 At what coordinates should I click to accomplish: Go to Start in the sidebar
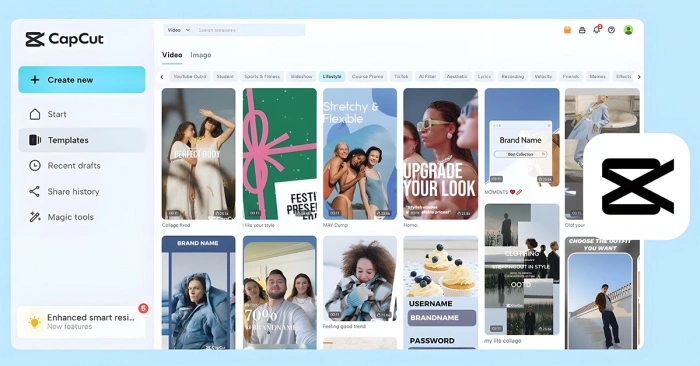coord(82,114)
